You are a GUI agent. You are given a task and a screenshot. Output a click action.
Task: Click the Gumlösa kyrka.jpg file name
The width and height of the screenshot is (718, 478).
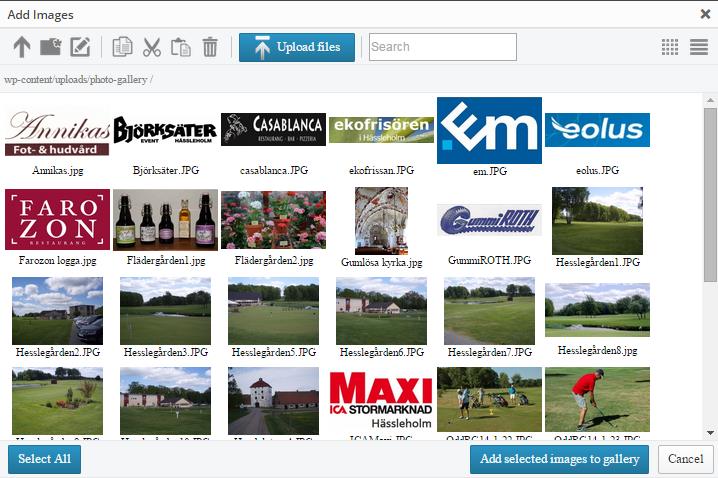tap(381, 263)
